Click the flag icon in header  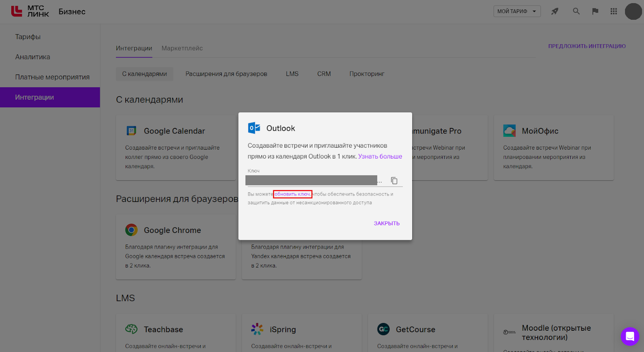click(x=595, y=11)
